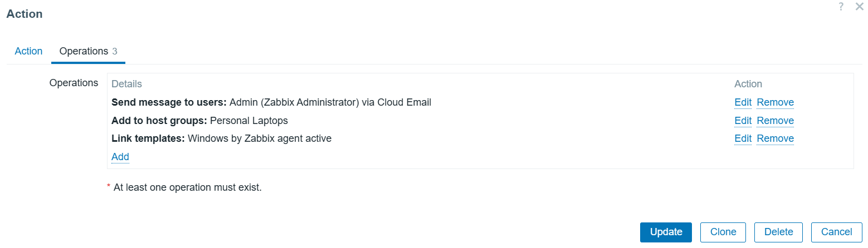Cancel the action dialog
Image resolution: width=868 pixels, height=248 pixels.
pos(837,232)
